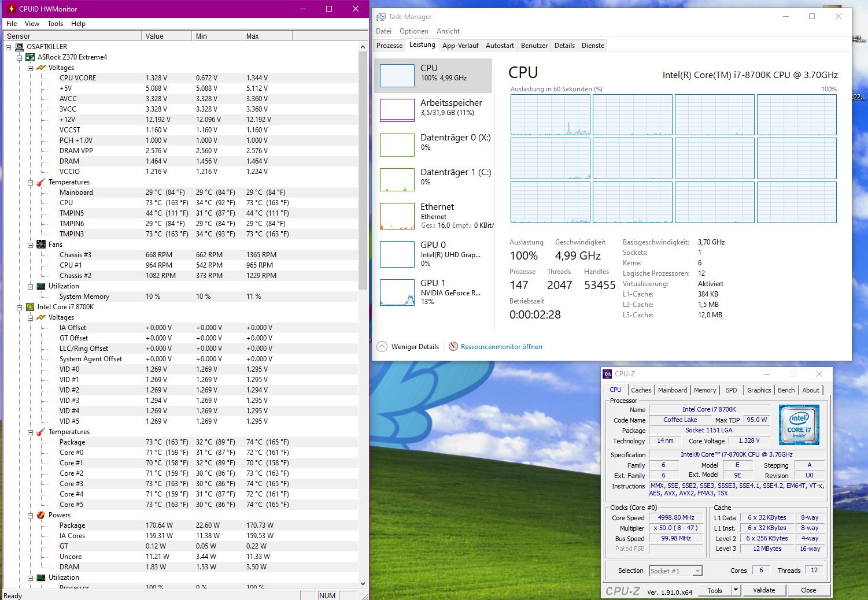
Task: Open the Bench tab in CPU-Z
Action: (786, 390)
